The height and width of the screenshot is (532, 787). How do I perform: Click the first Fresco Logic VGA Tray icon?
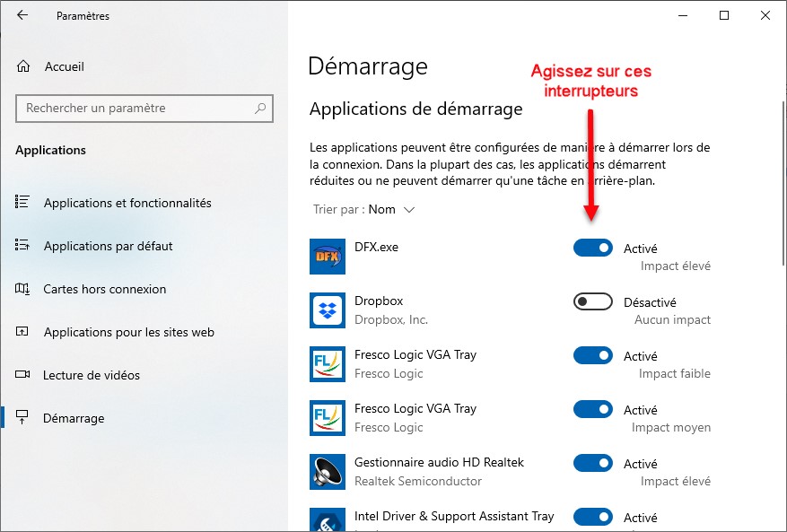tap(327, 364)
